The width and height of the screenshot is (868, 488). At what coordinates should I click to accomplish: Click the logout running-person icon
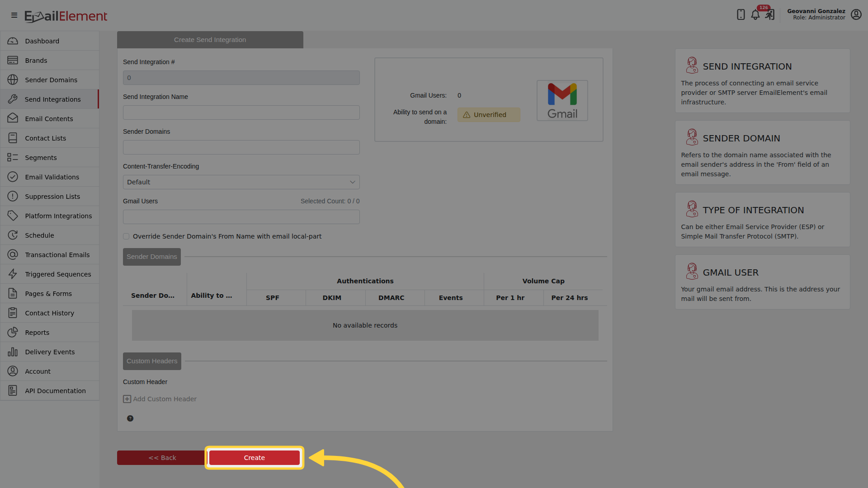pyautogui.click(x=770, y=15)
